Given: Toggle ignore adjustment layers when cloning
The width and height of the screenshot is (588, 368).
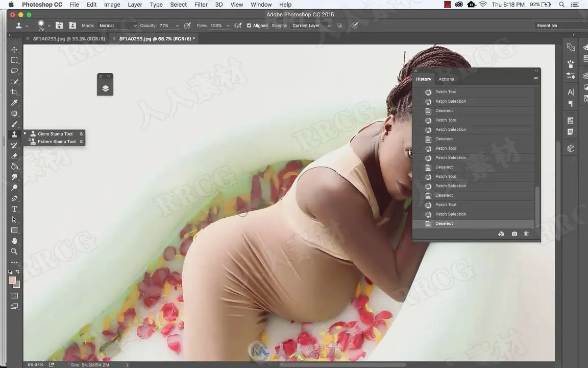Looking at the screenshot, I should (340, 26).
